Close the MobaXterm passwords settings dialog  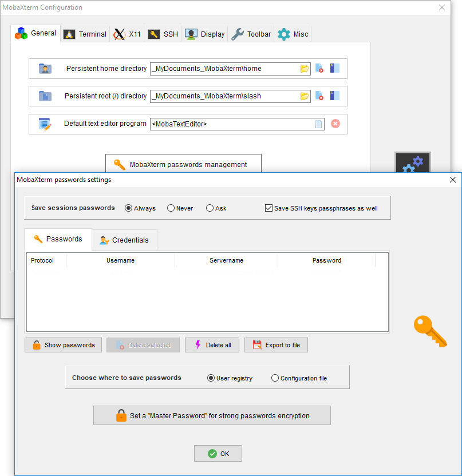tap(453, 180)
